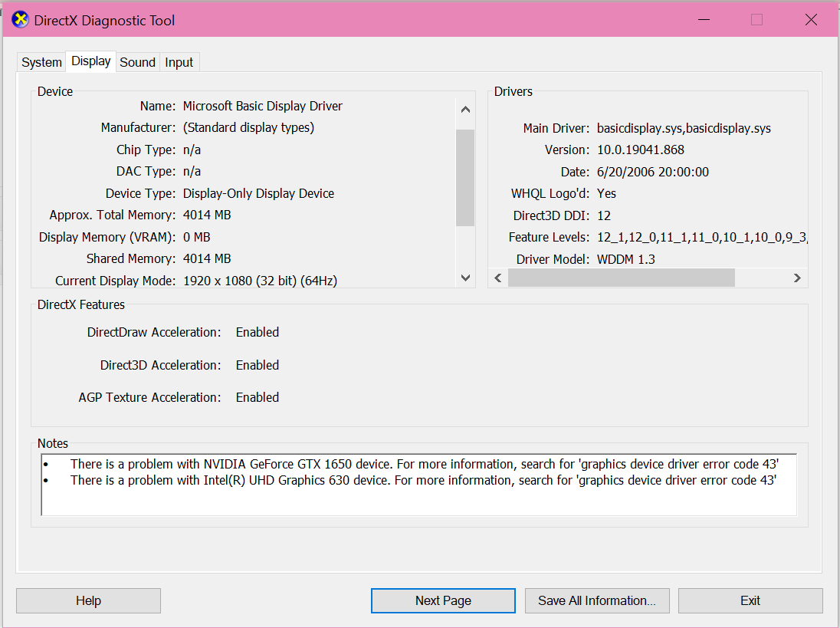Click Device panel scroll down arrow
The width and height of the screenshot is (840, 628).
click(x=465, y=278)
